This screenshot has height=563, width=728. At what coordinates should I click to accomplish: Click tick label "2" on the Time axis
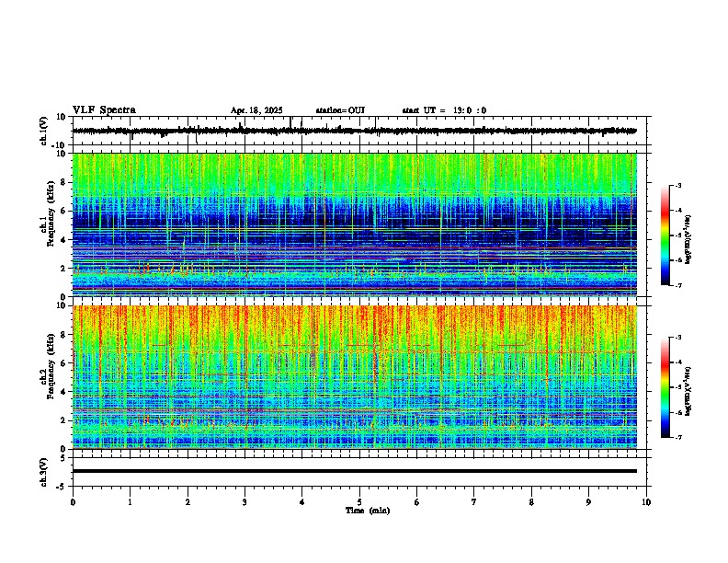coord(188,502)
